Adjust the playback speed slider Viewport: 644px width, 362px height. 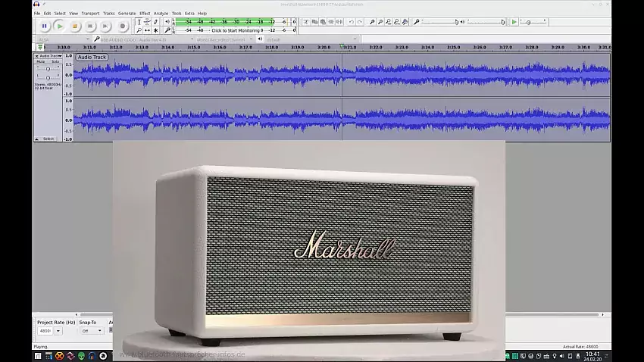tap(533, 22)
